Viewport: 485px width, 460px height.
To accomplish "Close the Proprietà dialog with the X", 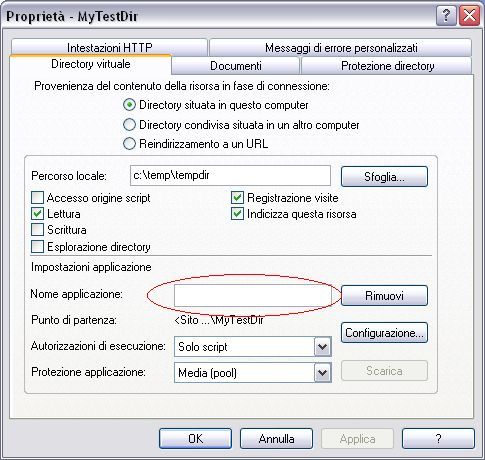I will pyautogui.click(x=469, y=16).
